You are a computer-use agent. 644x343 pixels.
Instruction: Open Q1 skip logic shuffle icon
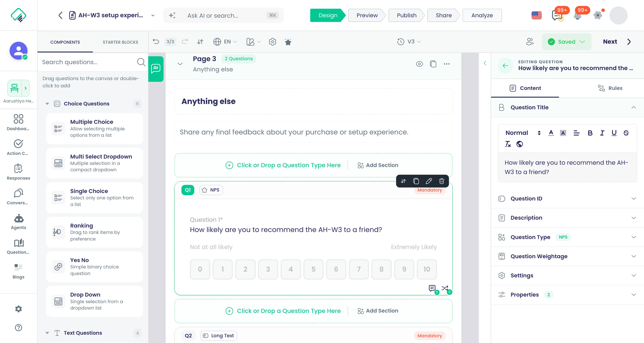pos(445,288)
